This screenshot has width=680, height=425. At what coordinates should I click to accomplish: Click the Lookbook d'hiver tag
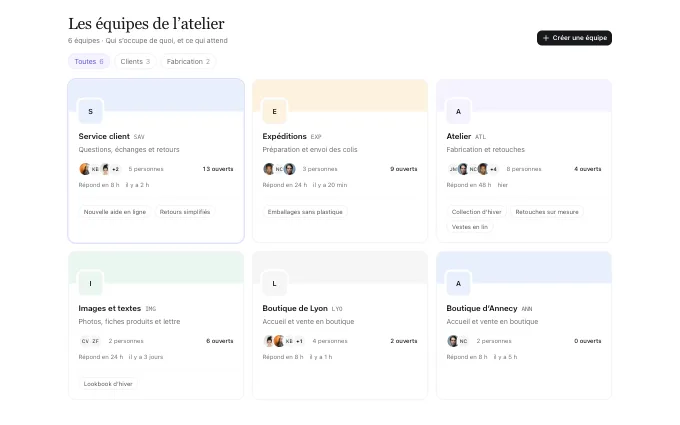pos(108,384)
